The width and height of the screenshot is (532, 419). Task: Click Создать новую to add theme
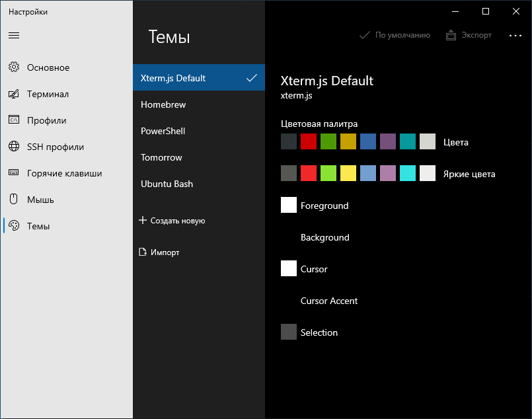coord(172,221)
